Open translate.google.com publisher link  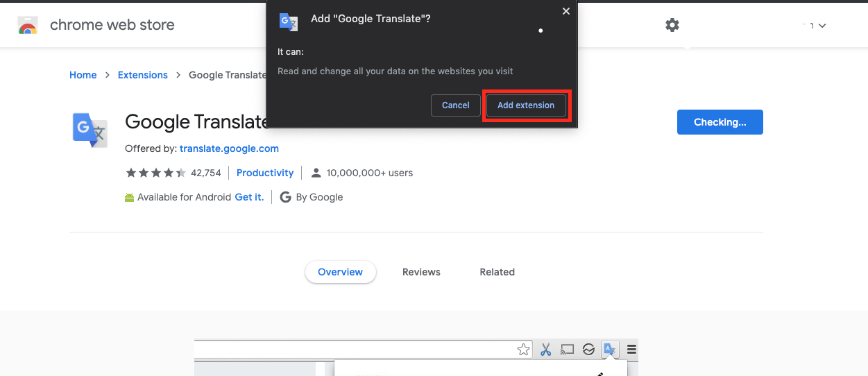(x=229, y=148)
